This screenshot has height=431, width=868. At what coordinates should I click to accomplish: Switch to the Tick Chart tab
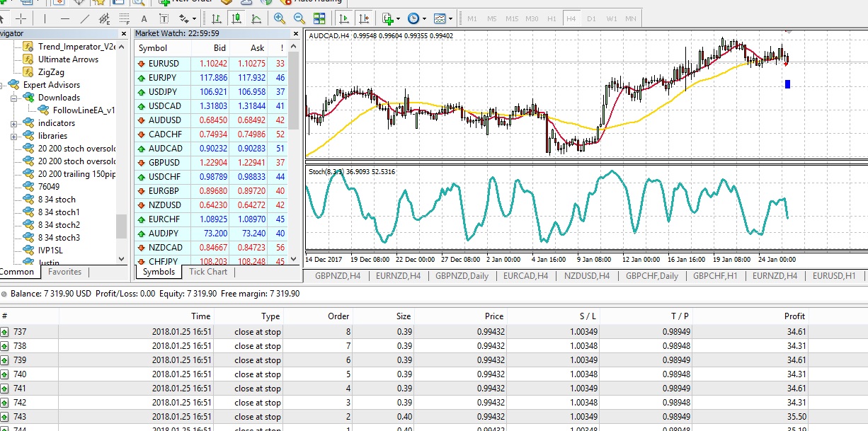(x=208, y=272)
